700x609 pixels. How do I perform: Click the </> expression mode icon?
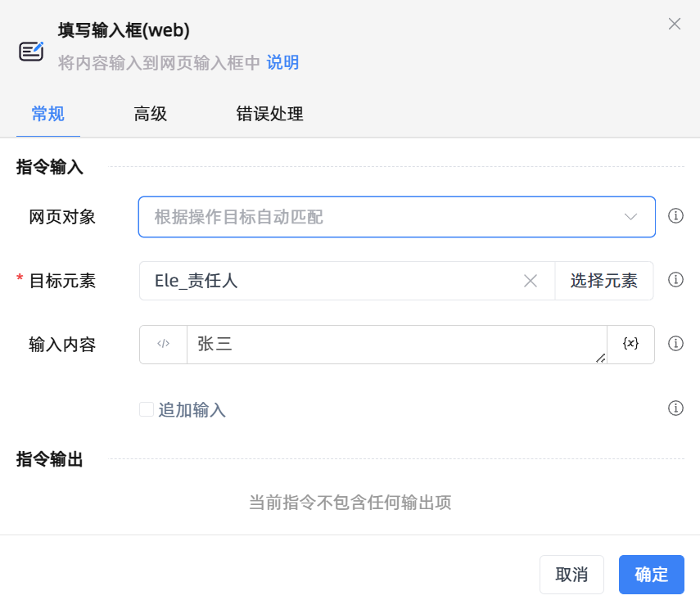163,344
